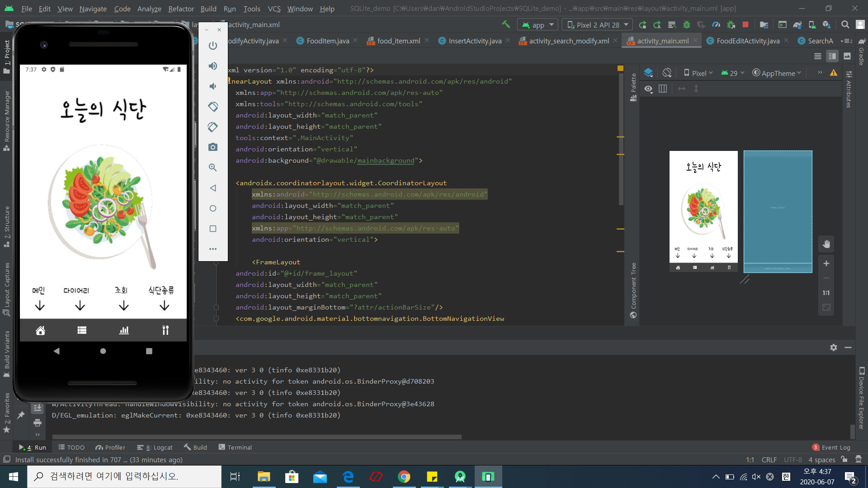
Task: Open design surface orientation icon
Action: 667,73
